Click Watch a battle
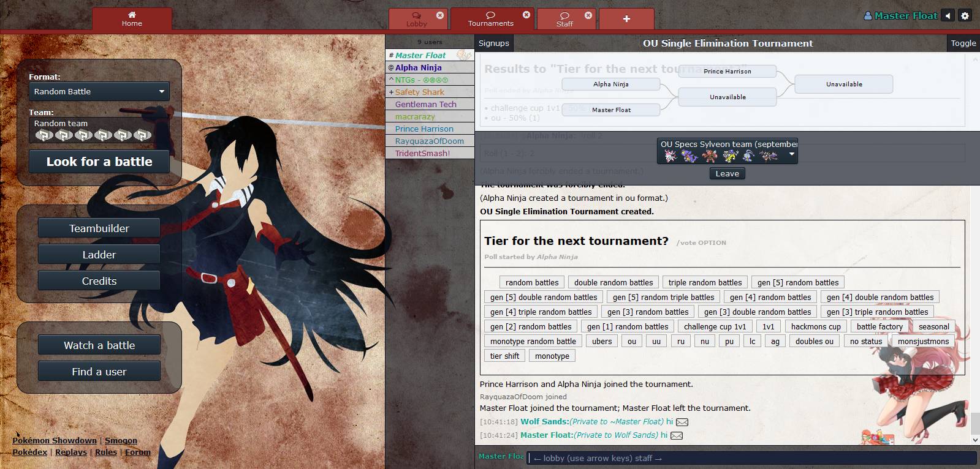The width and height of the screenshot is (980, 469). pyautogui.click(x=99, y=345)
